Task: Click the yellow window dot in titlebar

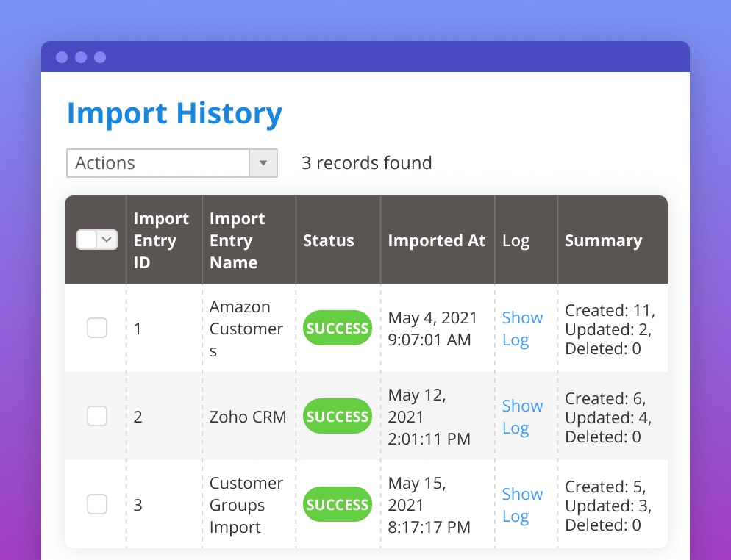Action: tap(81, 57)
